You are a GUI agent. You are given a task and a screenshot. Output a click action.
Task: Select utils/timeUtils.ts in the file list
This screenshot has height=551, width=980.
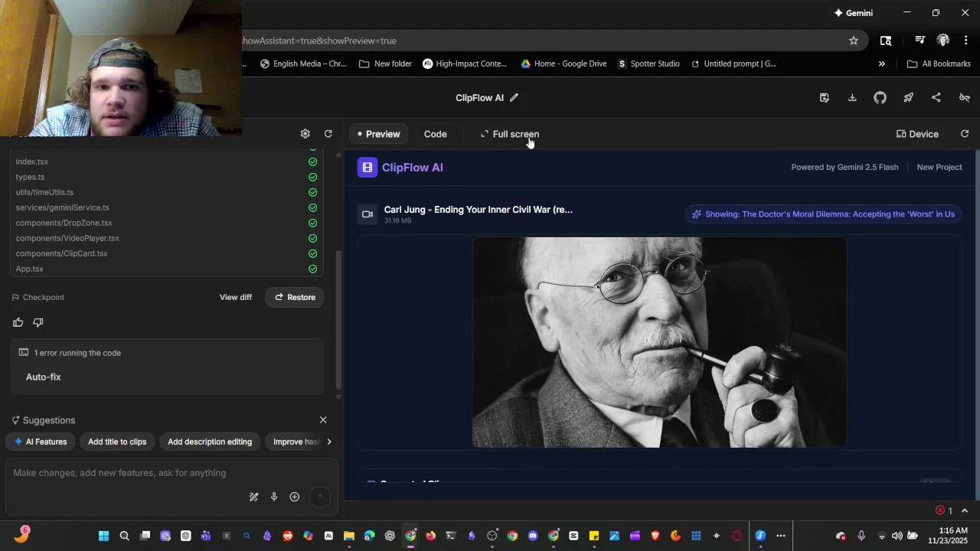[x=166, y=192]
